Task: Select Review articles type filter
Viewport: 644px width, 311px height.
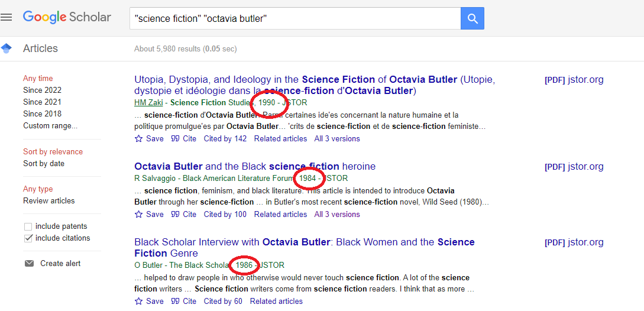Action: (49, 201)
